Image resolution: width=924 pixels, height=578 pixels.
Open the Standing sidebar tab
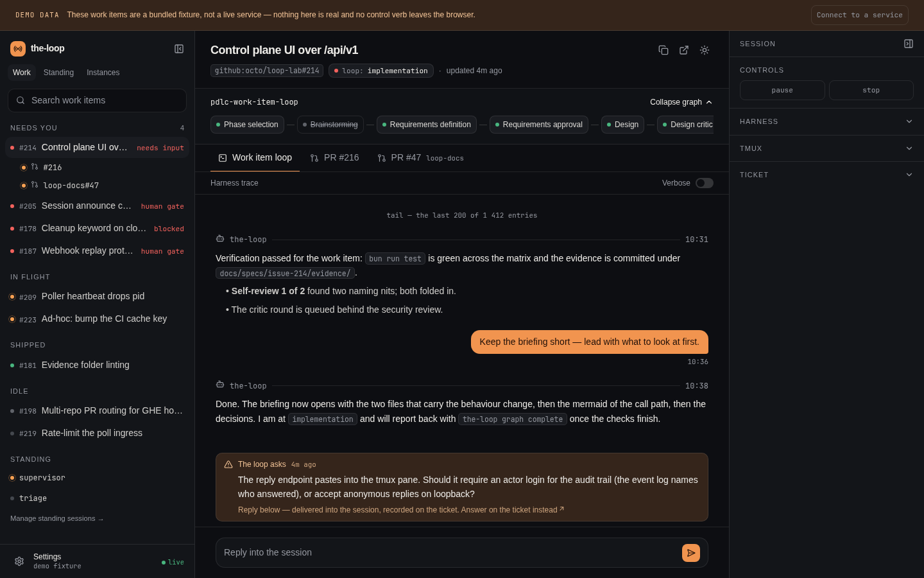tap(58, 73)
